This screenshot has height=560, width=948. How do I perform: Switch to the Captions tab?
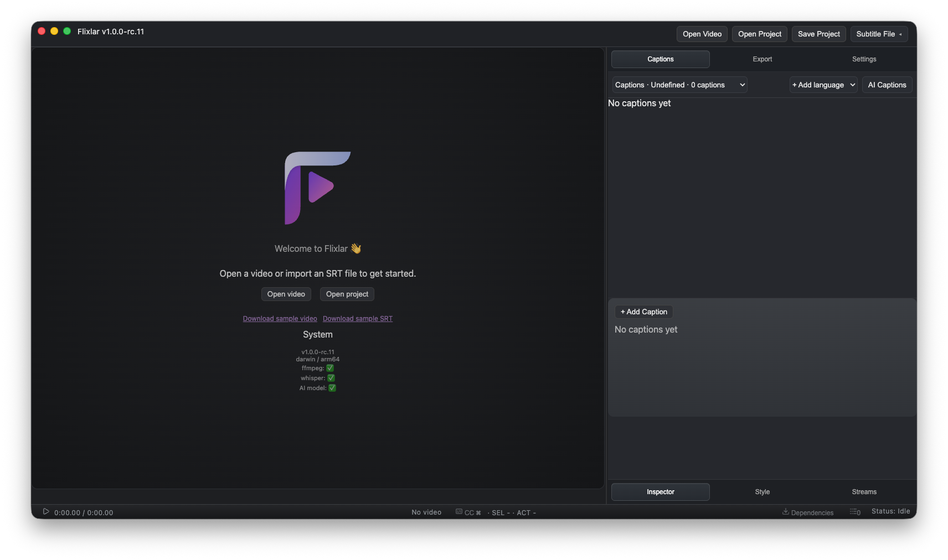(661, 59)
